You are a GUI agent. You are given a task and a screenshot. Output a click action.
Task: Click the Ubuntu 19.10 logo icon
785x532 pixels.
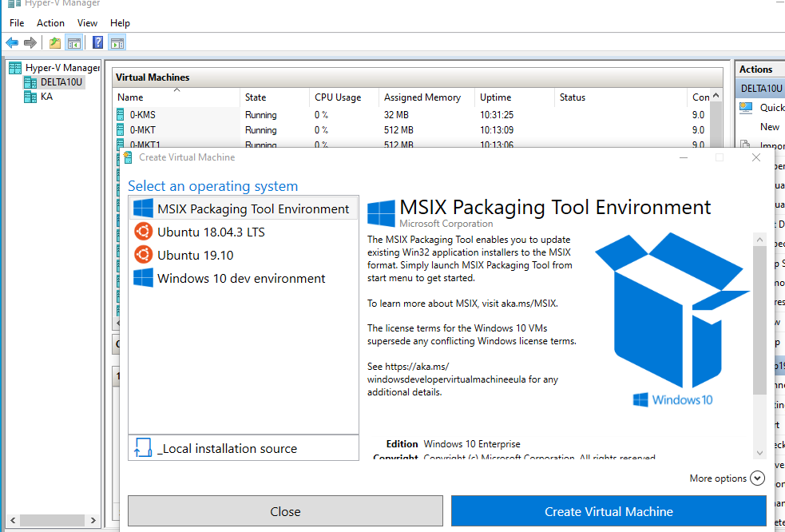(x=143, y=255)
